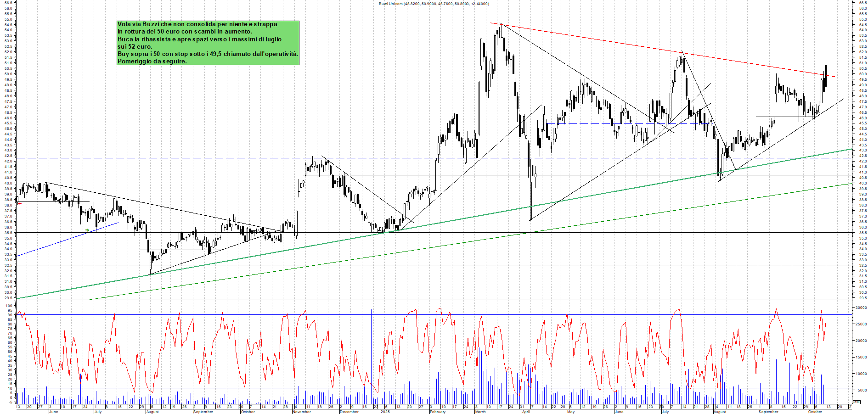868x414 pixels.
Task: Click the November label on the time axis
Action: tap(301, 412)
